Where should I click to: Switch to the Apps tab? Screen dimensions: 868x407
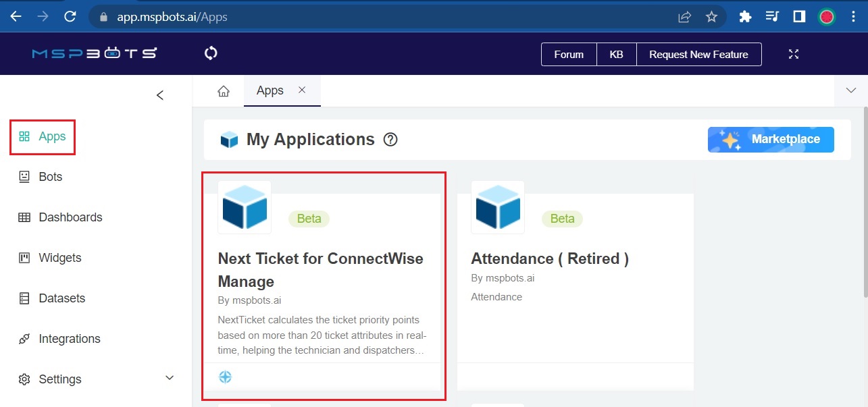pyautogui.click(x=269, y=90)
